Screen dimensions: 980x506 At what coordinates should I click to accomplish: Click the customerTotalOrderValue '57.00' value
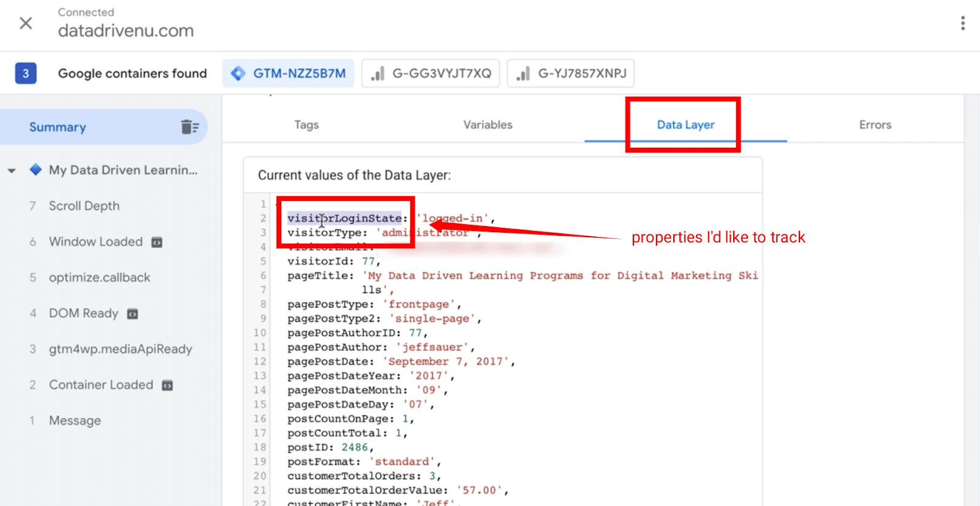(479, 491)
